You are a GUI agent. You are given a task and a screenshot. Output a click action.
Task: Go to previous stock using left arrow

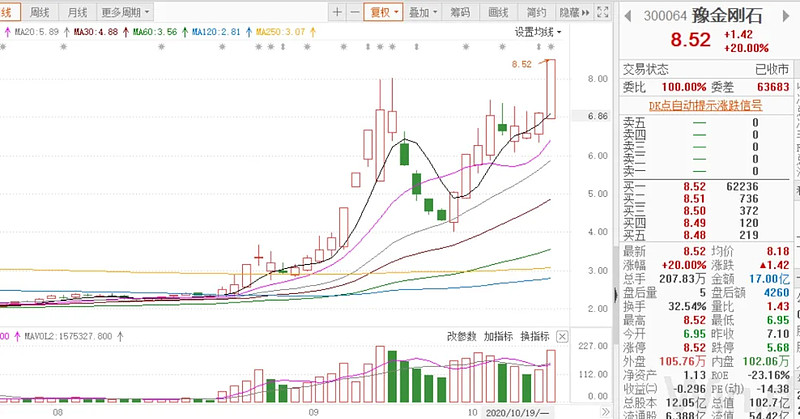coord(628,16)
